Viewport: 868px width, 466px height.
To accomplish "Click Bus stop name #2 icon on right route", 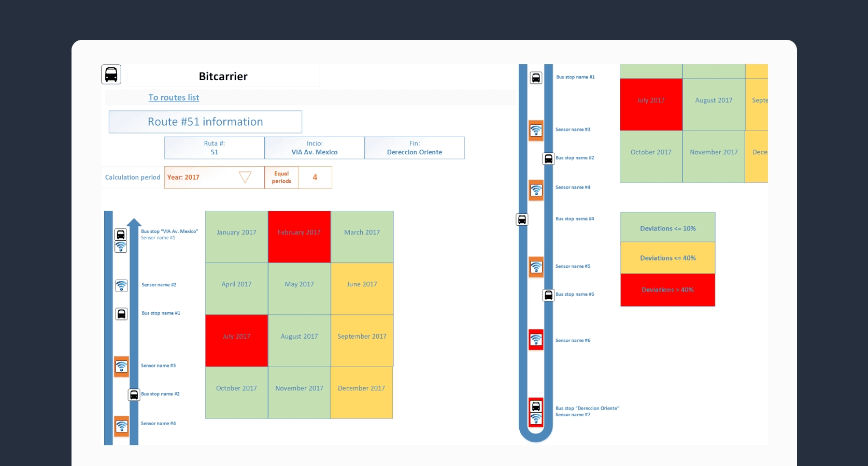I will [548, 158].
